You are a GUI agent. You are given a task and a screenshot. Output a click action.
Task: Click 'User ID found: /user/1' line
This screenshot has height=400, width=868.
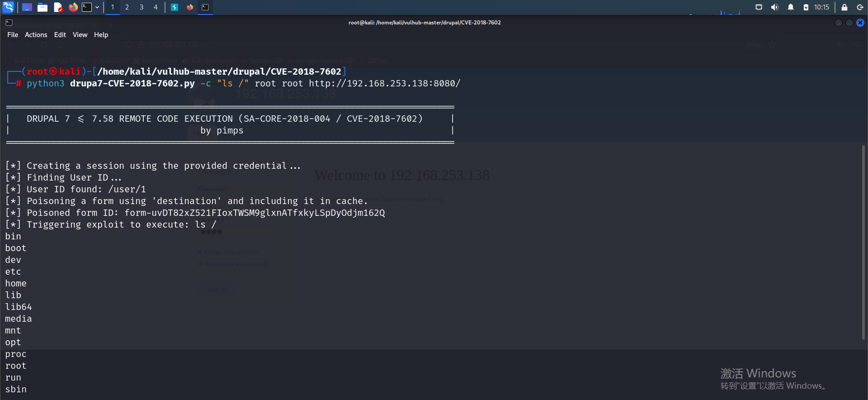75,189
